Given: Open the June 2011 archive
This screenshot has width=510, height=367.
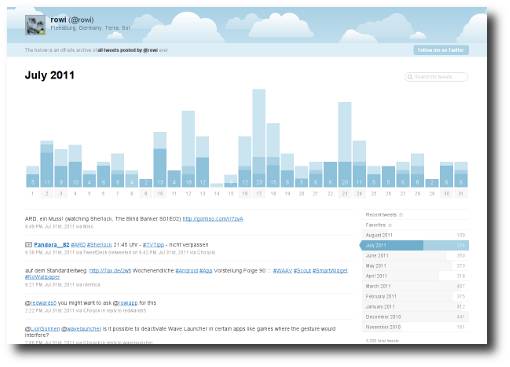Looking at the screenshot, I should [415, 256].
